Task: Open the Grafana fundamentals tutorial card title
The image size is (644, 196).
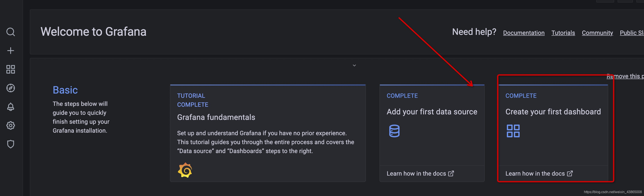Action: point(216,117)
